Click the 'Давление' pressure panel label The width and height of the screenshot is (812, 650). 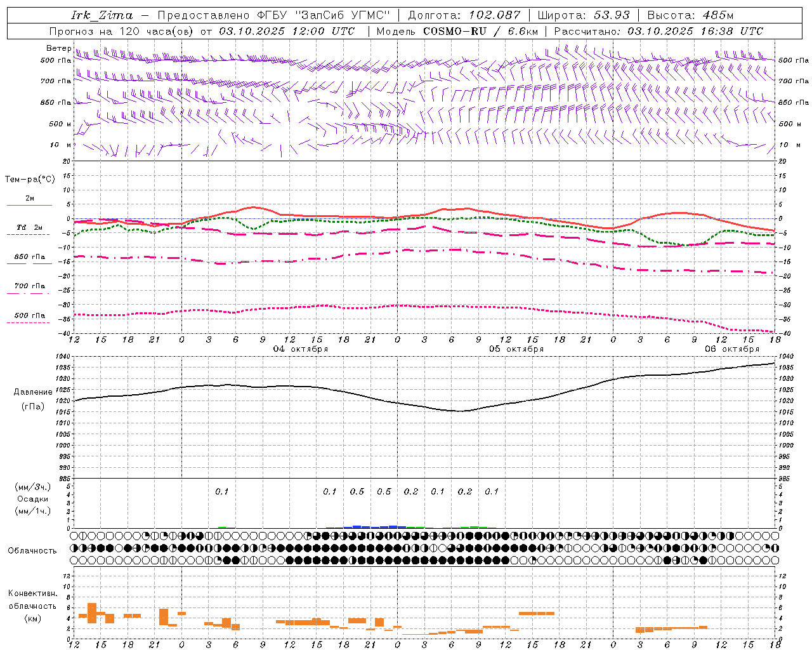point(33,392)
